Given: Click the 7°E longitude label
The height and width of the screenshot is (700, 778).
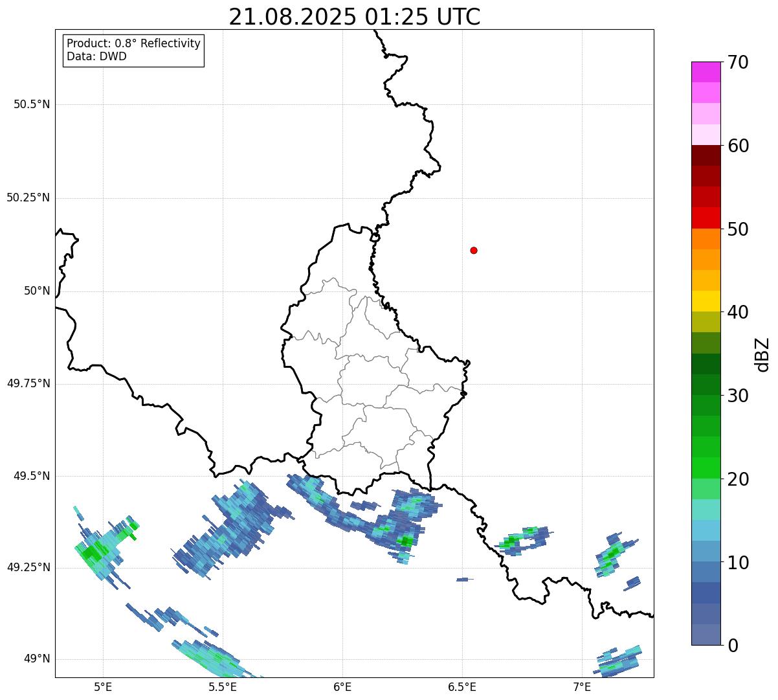Looking at the screenshot, I should point(582,686).
